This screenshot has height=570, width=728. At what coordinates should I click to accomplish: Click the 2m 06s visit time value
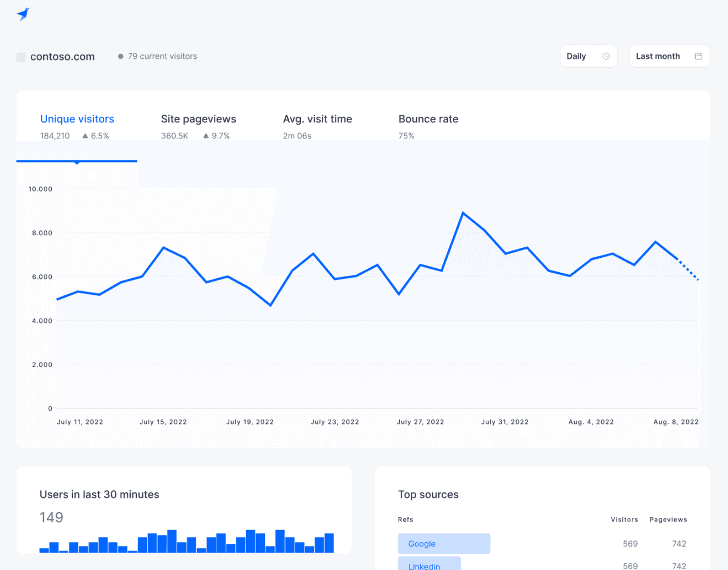click(297, 136)
